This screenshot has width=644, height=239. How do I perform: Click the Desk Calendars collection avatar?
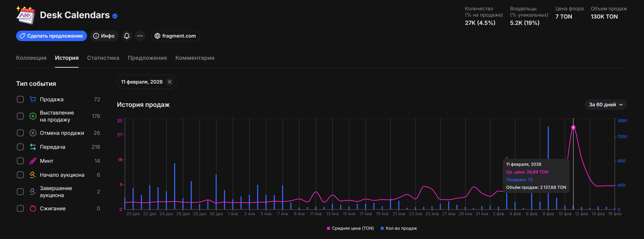26,15
